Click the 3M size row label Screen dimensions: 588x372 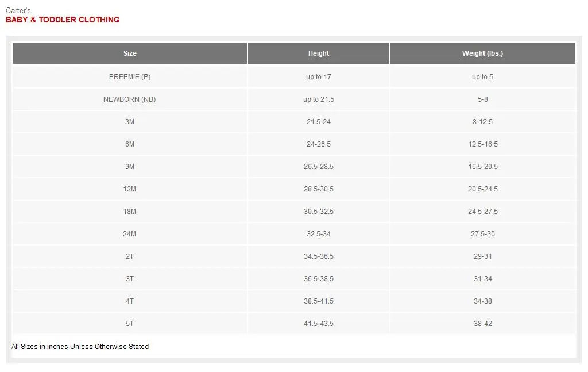[x=130, y=122]
